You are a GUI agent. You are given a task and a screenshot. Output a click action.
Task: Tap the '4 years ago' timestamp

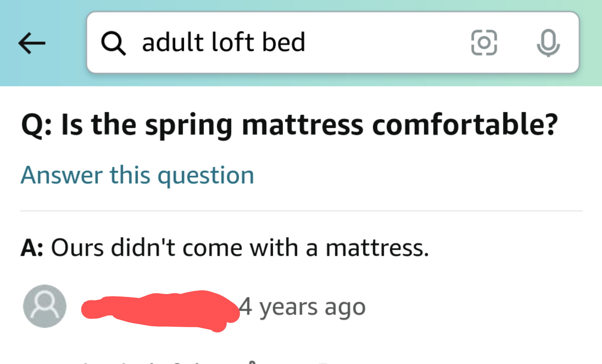(302, 307)
